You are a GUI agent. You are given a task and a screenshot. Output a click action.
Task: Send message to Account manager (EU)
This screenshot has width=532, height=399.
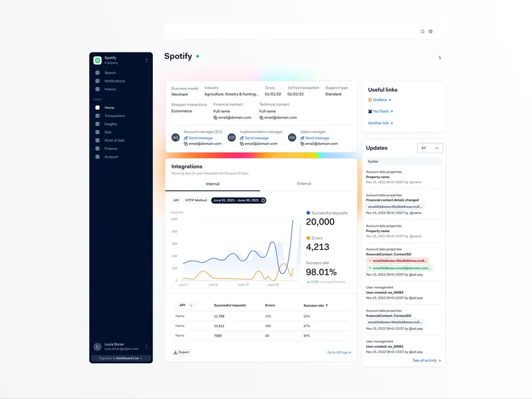[x=198, y=138]
